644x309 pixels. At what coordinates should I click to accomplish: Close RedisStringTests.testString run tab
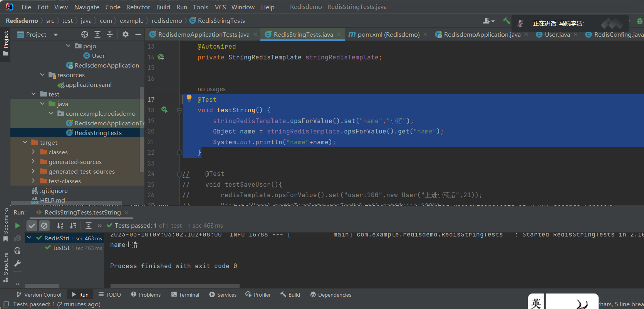tap(126, 213)
